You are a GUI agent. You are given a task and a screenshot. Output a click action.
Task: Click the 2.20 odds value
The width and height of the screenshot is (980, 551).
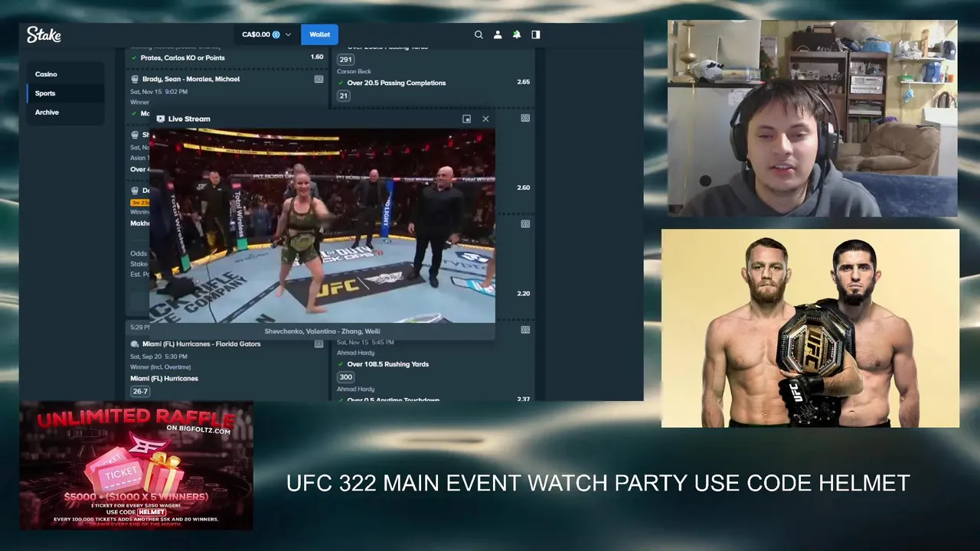523,294
